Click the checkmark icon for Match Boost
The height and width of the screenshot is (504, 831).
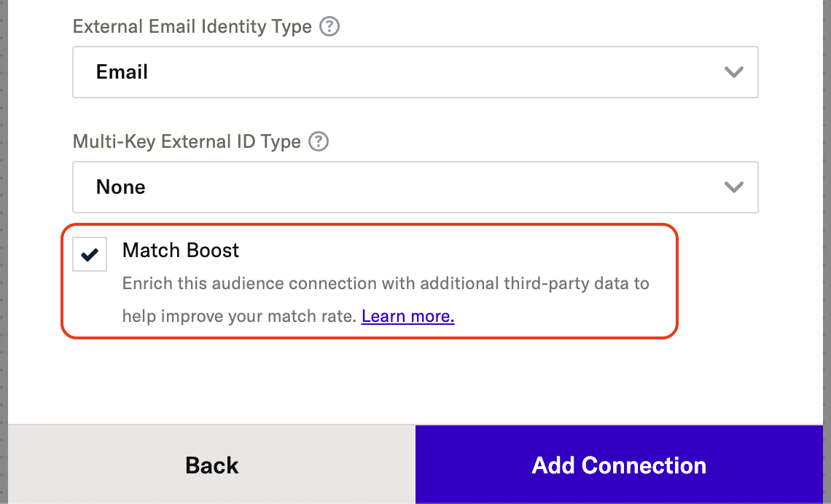(x=90, y=255)
